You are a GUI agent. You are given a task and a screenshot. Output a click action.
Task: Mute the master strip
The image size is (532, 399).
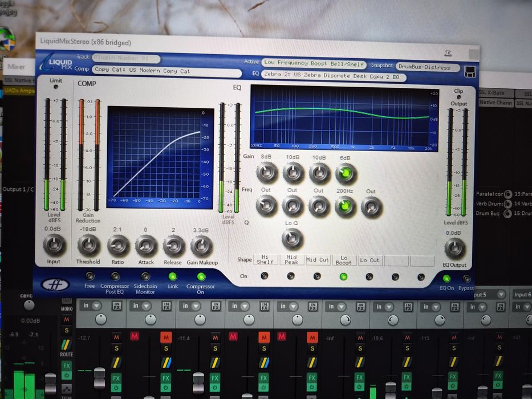click(67, 319)
